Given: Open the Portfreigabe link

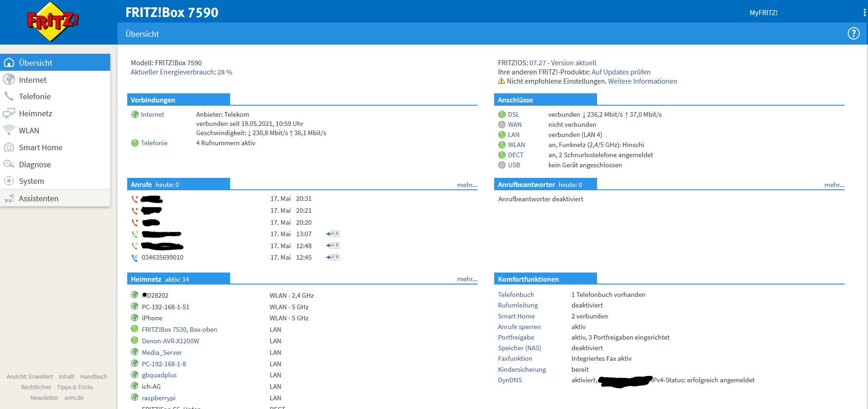Looking at the screenshot, I should (x=516, y=337).
